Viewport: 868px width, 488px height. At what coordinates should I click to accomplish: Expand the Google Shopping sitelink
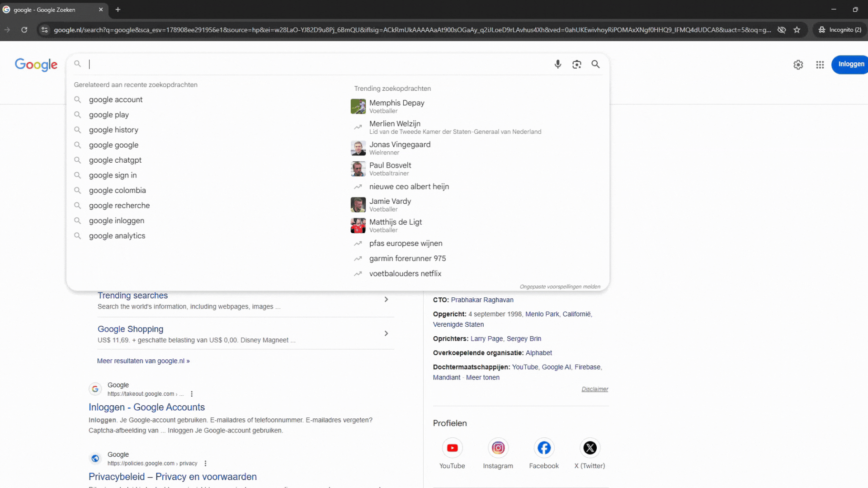coord(386,333)
